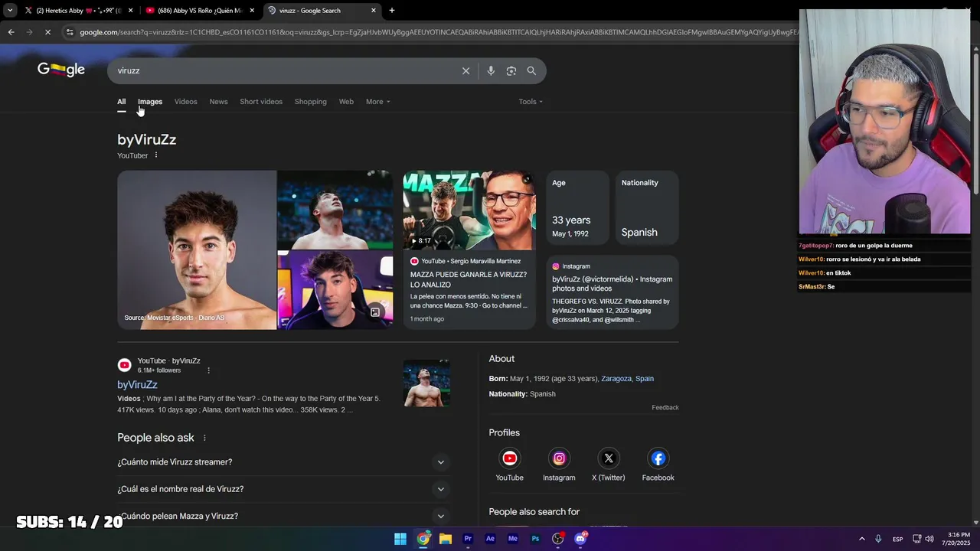View site information icon in address bar
The height and width of the screenshot is (551, 980).
click(x=70, y=32)
